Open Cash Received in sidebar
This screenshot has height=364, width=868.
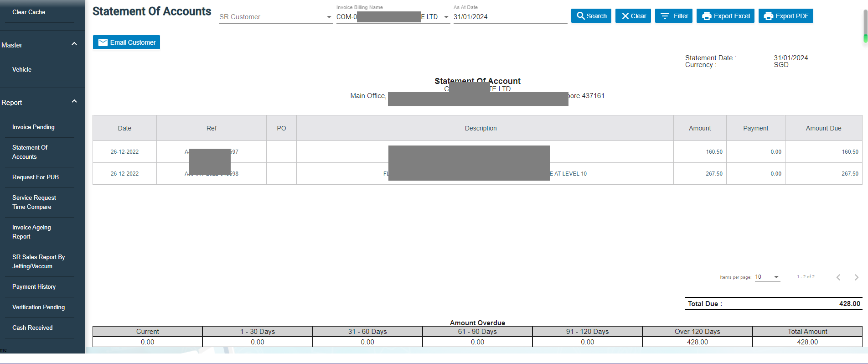[32, 328]
